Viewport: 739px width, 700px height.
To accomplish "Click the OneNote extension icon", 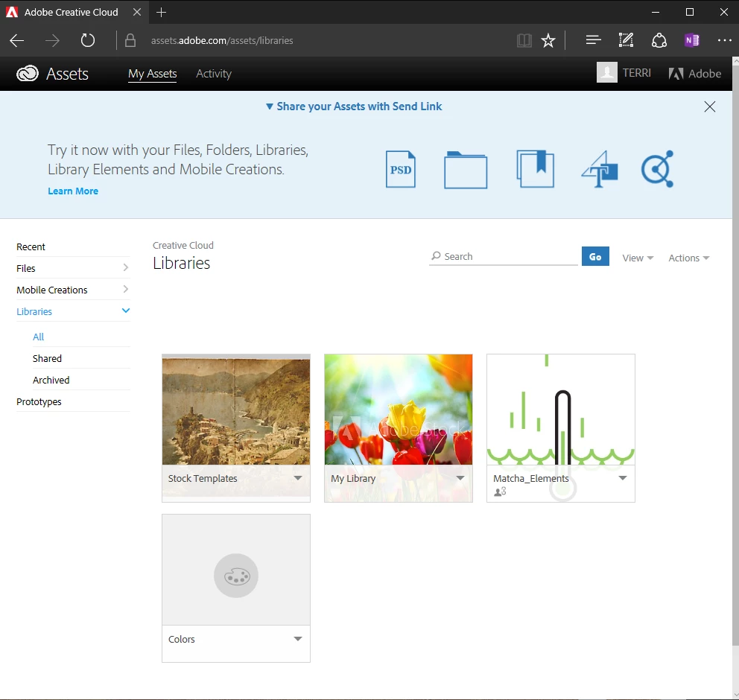I will pyautogui.click(x=692, y=40).
